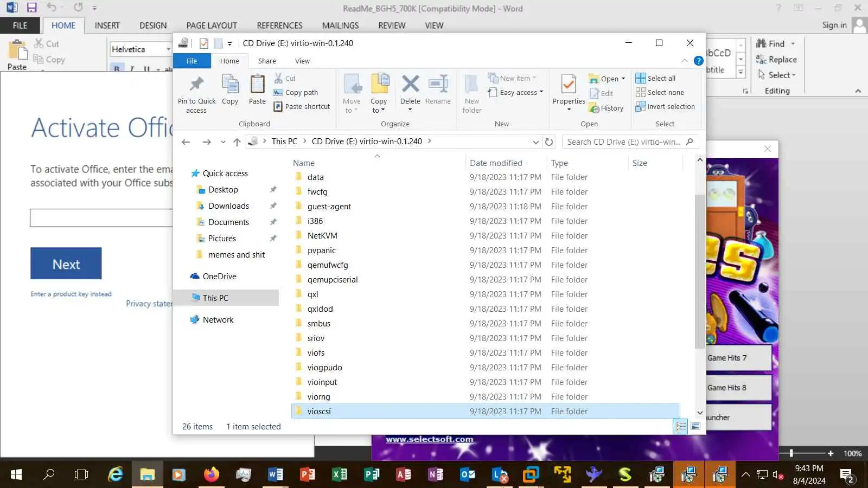The width and height of the screenshot is (868, 488).
Task: Show hidden system tray icons
Action: coord(746,475)
